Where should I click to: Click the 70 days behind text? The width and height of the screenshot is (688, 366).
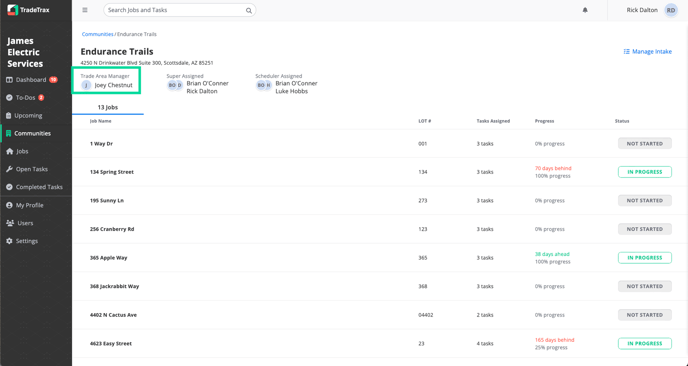click(x=553, y=169)
